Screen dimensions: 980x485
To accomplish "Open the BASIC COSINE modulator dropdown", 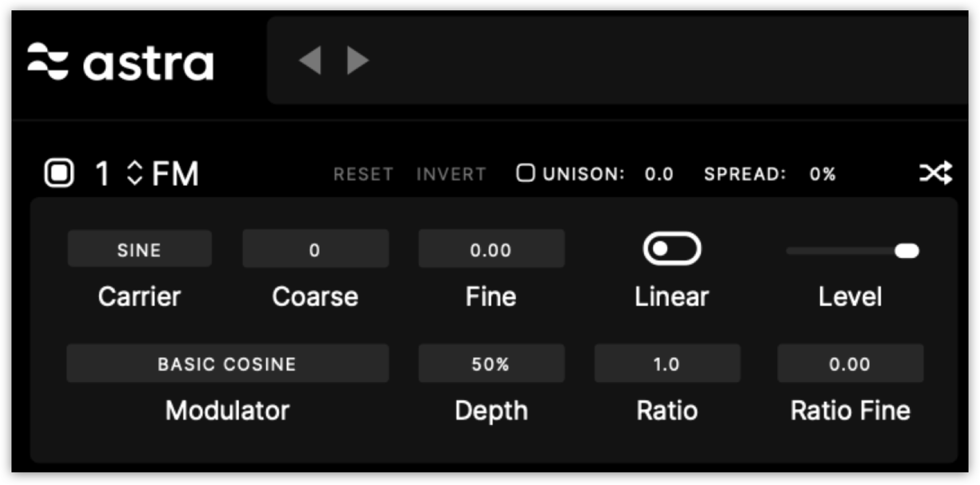I will click(228, 364).
